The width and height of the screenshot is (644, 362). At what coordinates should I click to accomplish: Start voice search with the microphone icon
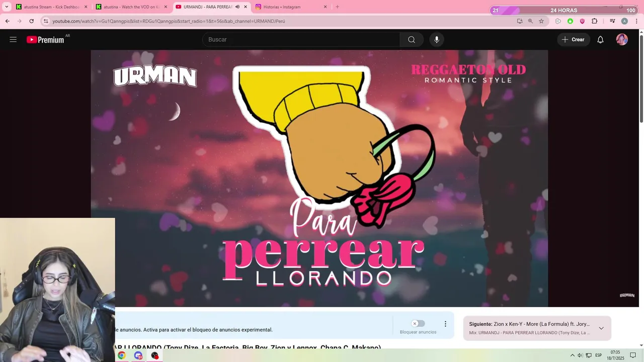437,40
